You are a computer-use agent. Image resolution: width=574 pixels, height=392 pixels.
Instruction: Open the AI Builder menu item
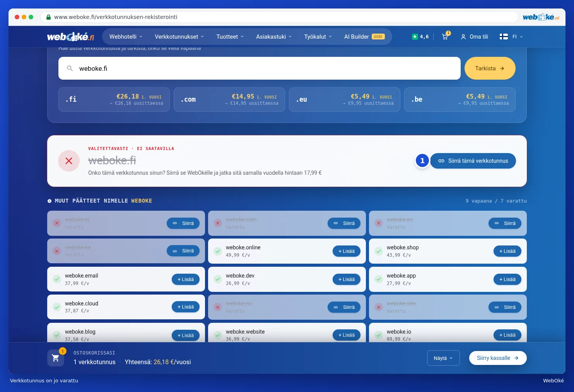tap(364, 37)
